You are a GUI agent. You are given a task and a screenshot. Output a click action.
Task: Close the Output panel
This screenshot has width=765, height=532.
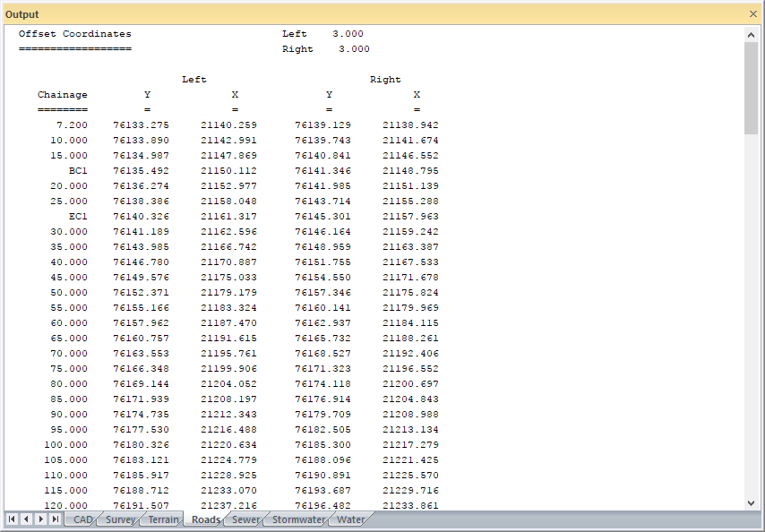tap(752, 14)
